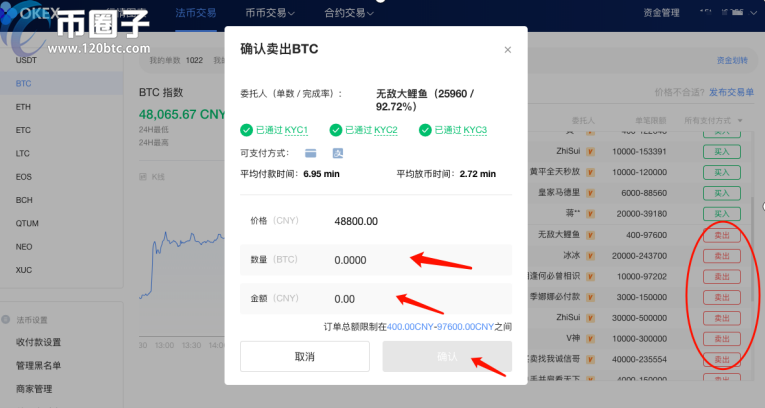Select ETH in the coin sidebar
This screenshot has height=408, width=765.
pyautogui.click(x=24, y=107)
